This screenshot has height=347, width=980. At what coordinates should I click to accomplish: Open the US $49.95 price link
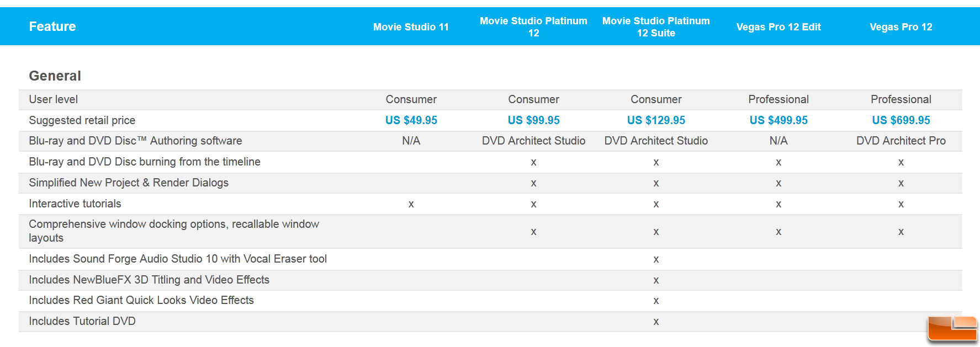(411, 120)
